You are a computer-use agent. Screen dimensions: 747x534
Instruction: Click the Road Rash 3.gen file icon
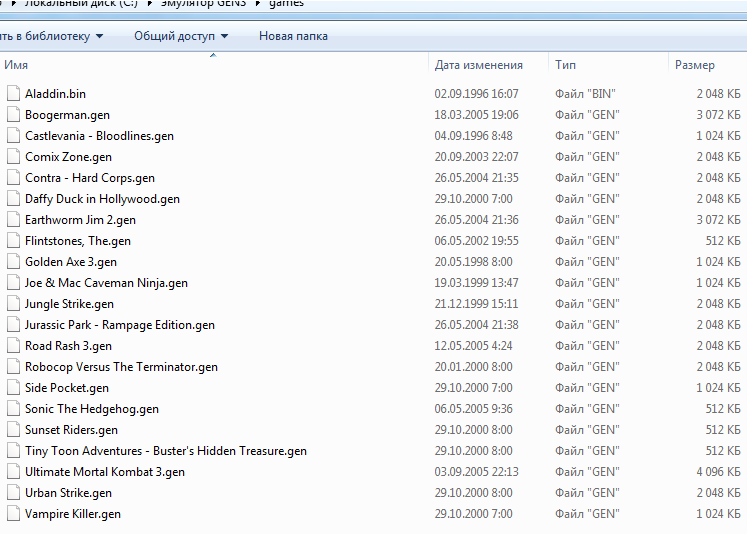(x=13, y=345)
